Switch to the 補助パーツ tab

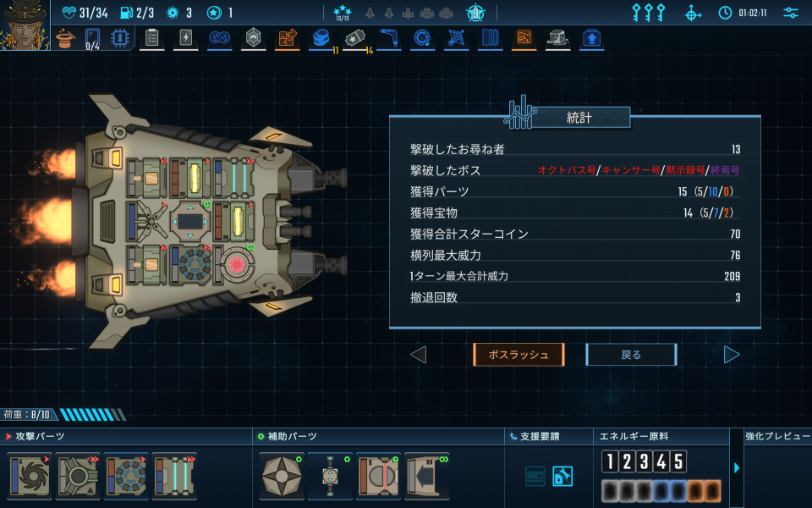pos(288,437)
